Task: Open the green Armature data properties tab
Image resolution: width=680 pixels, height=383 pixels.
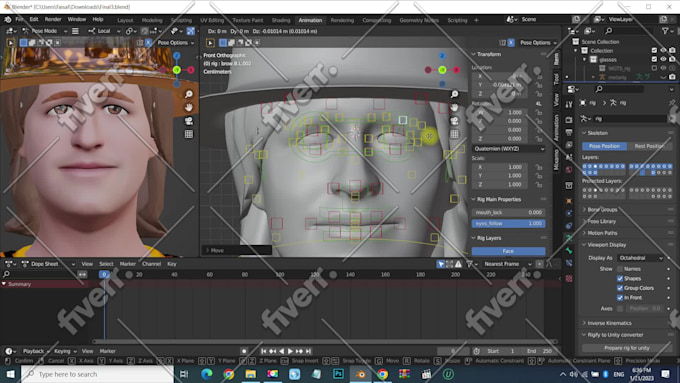Action: coord(569,238)
